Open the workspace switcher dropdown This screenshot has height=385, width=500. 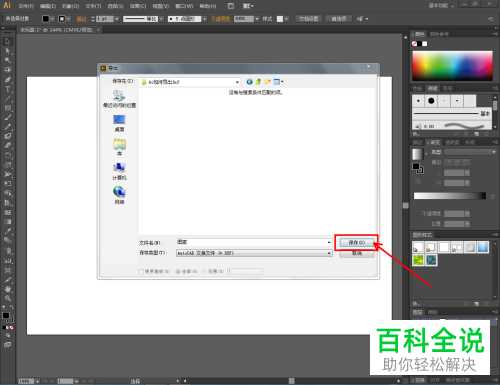click(442, 6)
